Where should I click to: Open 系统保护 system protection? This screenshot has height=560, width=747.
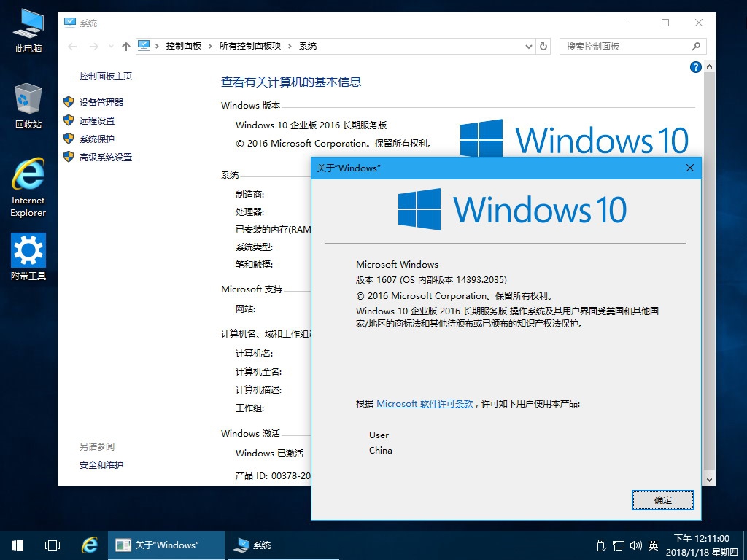point(97,139)
